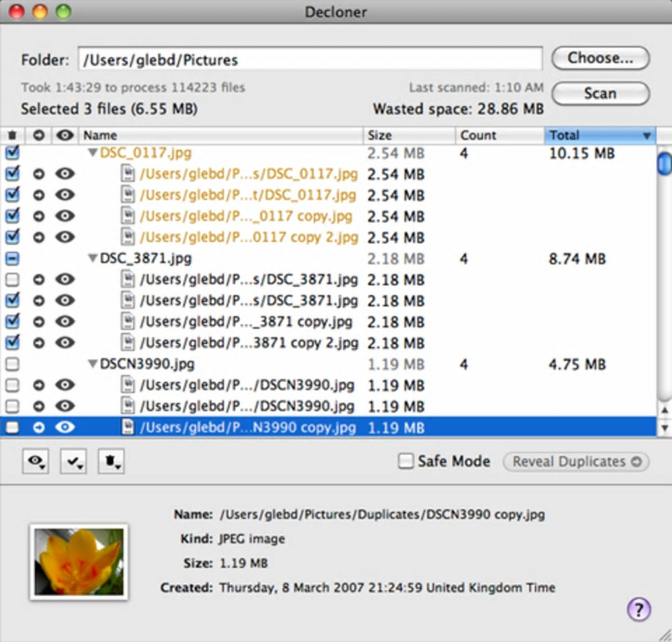Open the checkmark selection dropdown button
This screenshot has width=672, height=642.
(x=73, y=462)
